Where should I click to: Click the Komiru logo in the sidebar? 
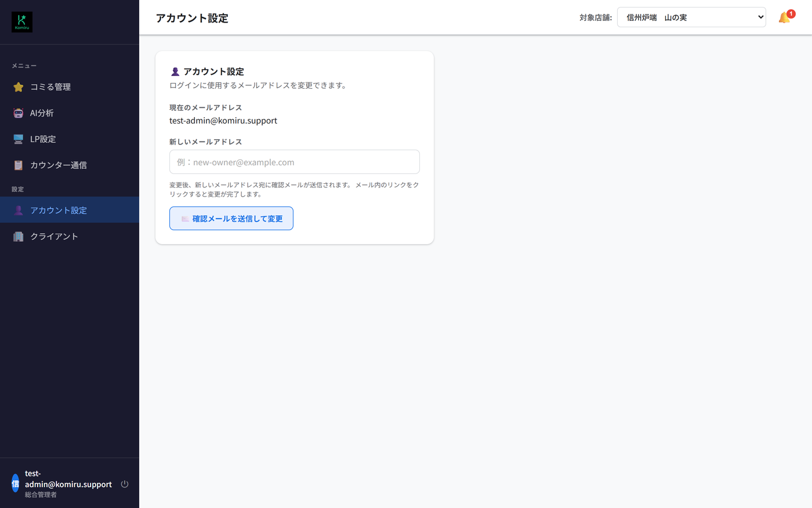tap(22, 22)
